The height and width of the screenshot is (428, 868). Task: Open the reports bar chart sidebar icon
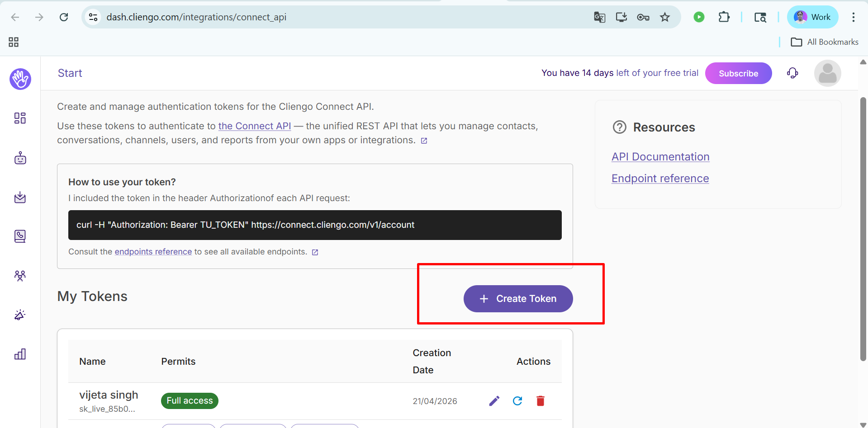20,354
